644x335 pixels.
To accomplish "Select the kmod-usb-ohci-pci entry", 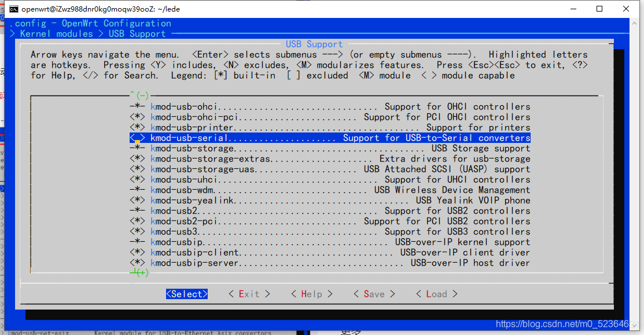I will click(x=330, y=117).
